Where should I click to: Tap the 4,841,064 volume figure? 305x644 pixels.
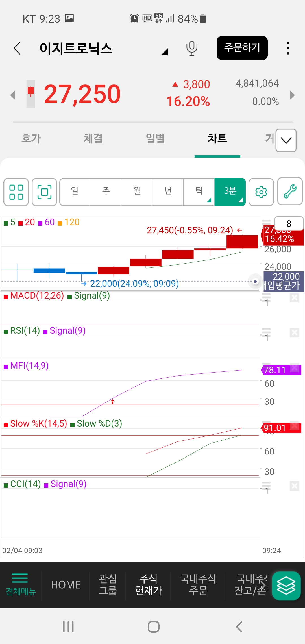point(257,83)
